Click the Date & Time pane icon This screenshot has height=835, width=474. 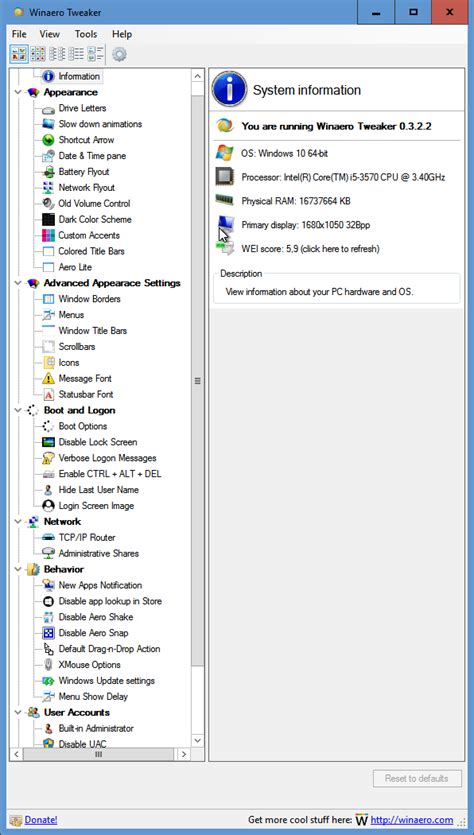(48, 156)
